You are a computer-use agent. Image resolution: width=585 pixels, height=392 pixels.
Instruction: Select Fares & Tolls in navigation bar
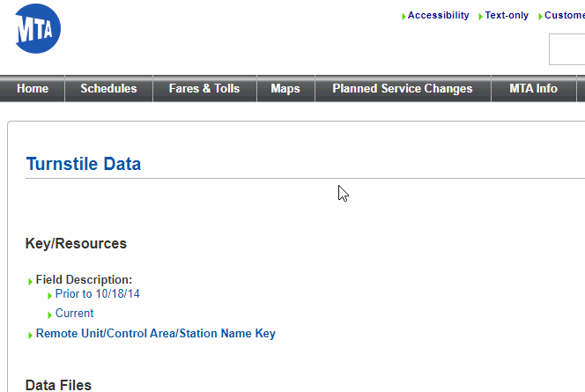pyautogui.click(x=204, y=89)
